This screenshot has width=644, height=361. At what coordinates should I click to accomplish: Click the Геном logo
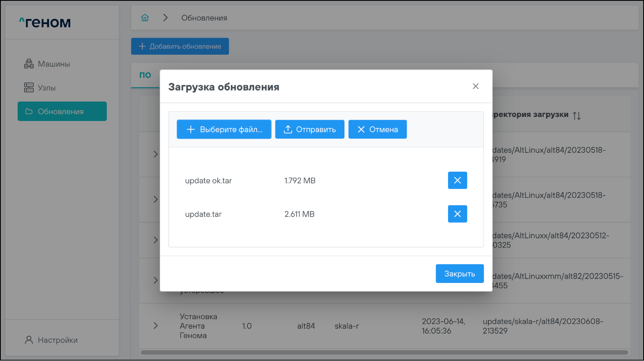[45, 23]
